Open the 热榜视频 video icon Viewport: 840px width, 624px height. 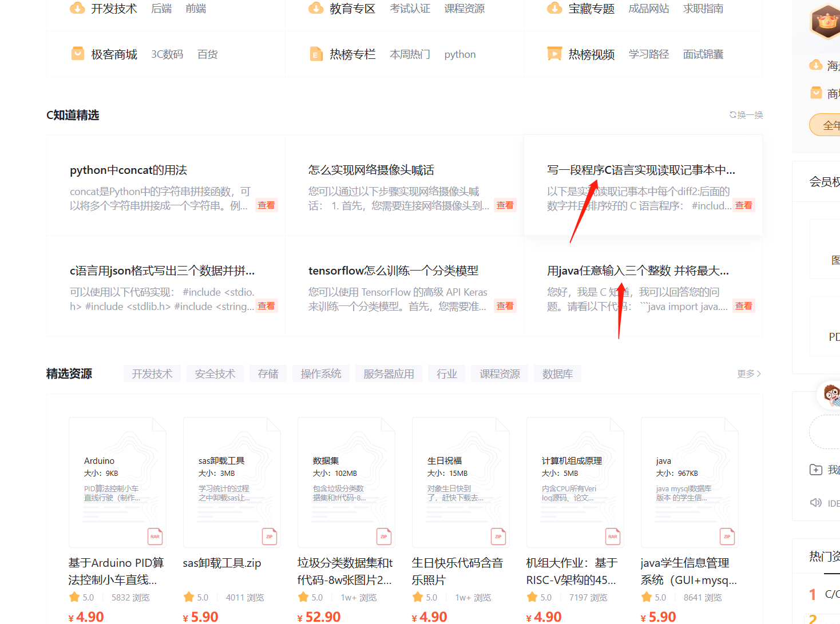(x=554, y=54)
